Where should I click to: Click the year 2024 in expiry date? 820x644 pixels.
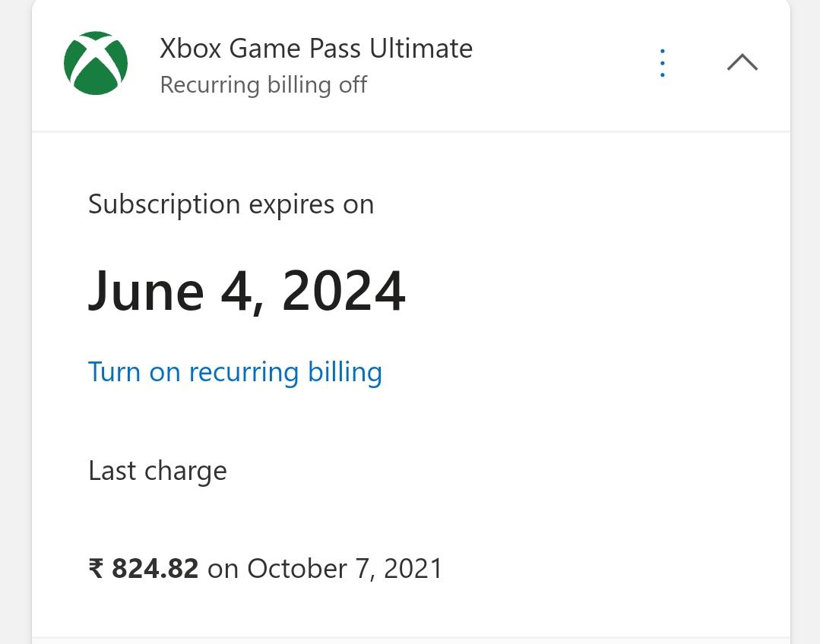[x=344, y=291]
